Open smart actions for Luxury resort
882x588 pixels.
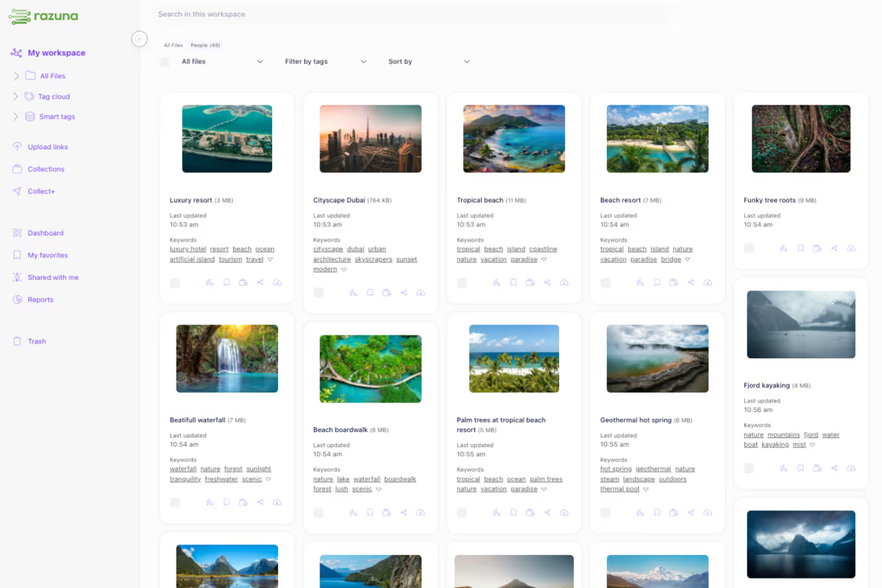pos(209,282)
